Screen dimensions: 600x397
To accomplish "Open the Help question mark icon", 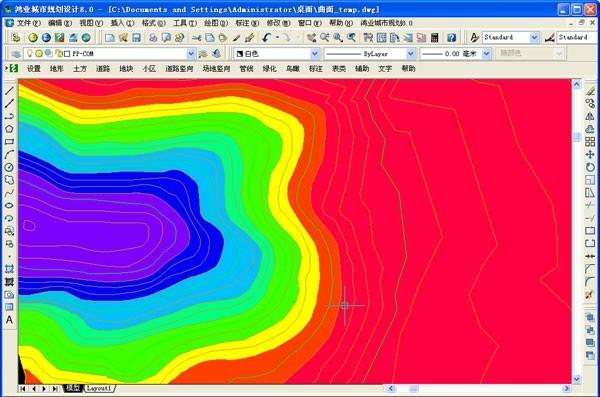I will tap(452, 38).
